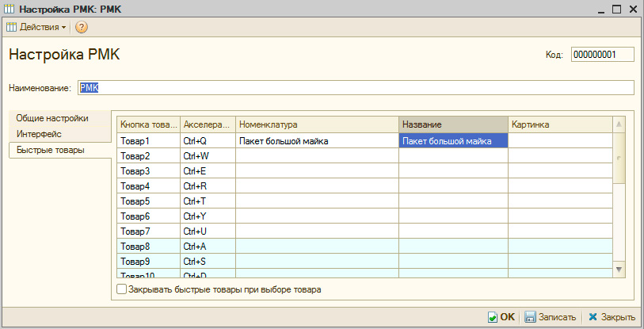
Task: Select the Товар4 cell
Action: pos(149,186)
